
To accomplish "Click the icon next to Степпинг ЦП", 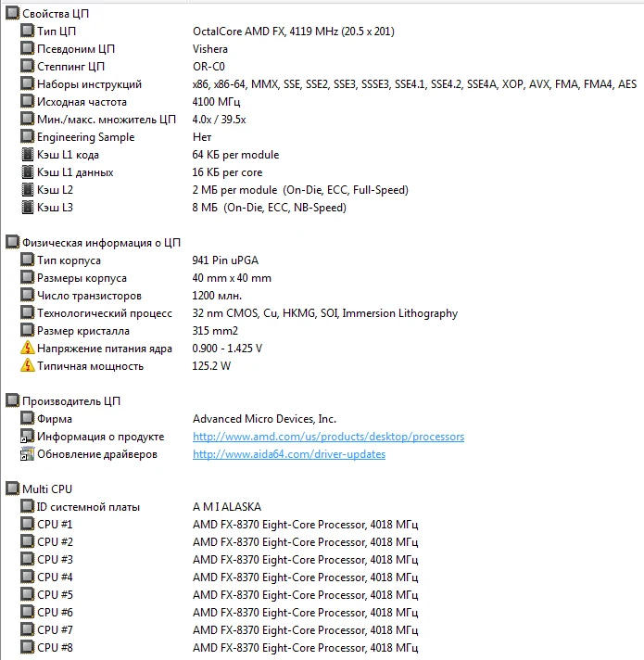I will pos(27,67).
